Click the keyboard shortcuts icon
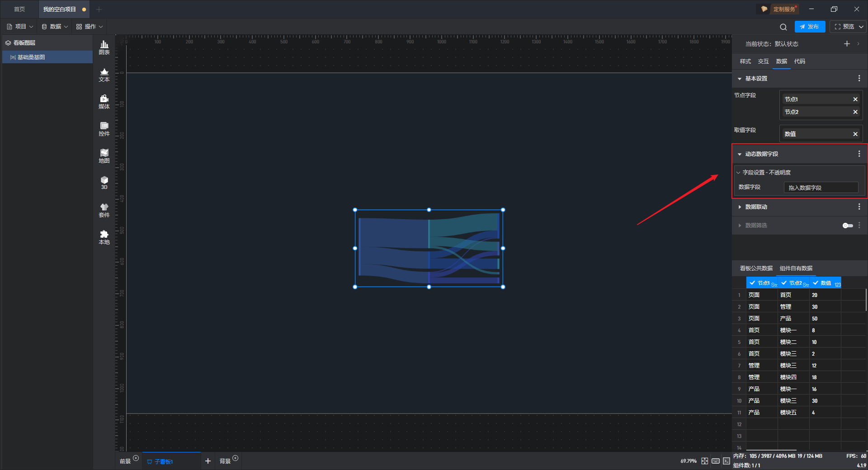This screenshot has height=470, width=868. (716, 461)
